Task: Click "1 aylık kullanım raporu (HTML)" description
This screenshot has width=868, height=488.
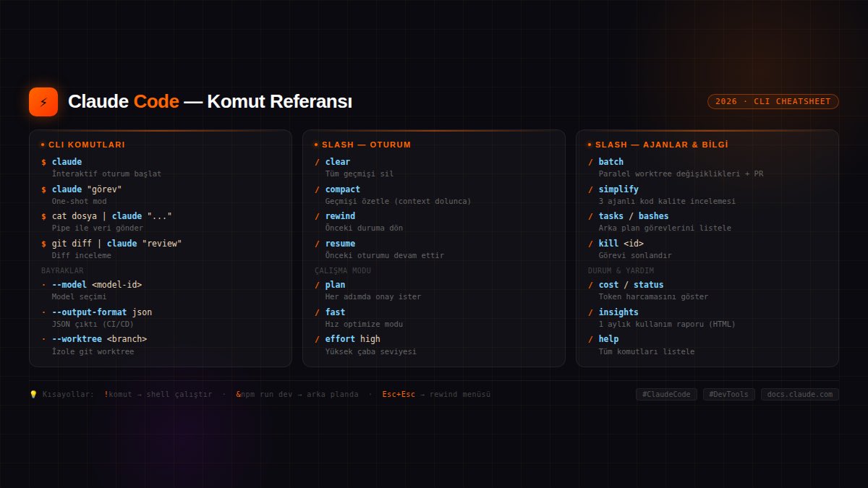Action: [667, 325]
